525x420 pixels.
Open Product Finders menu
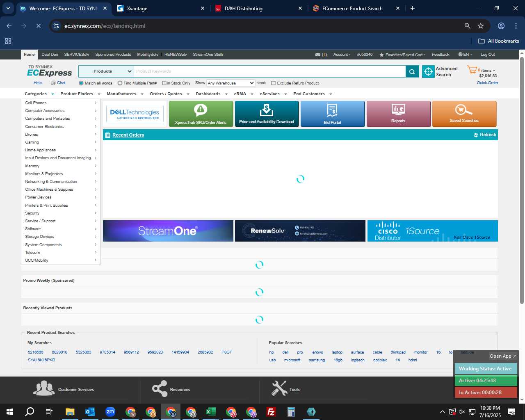click(80, 94)
